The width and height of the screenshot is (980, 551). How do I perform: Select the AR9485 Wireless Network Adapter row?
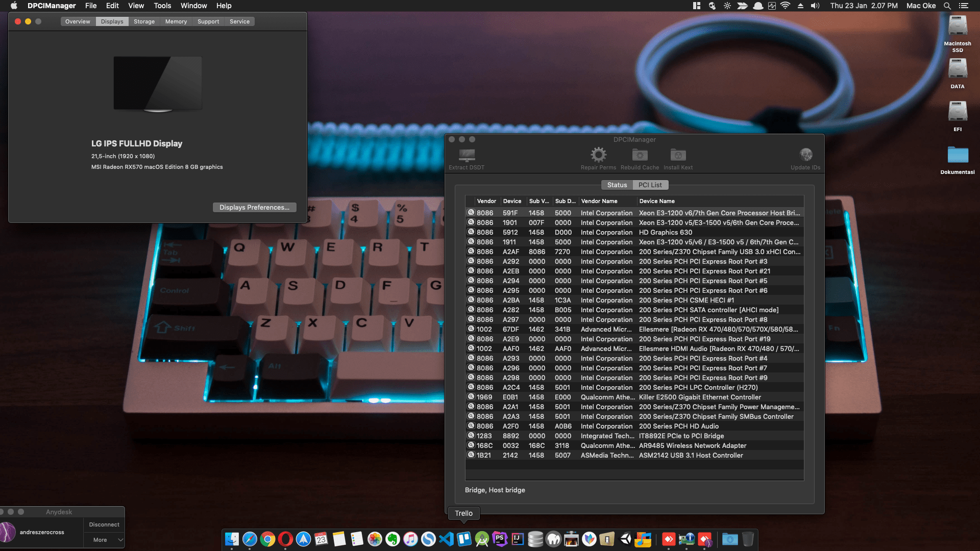tap(634, 445)
